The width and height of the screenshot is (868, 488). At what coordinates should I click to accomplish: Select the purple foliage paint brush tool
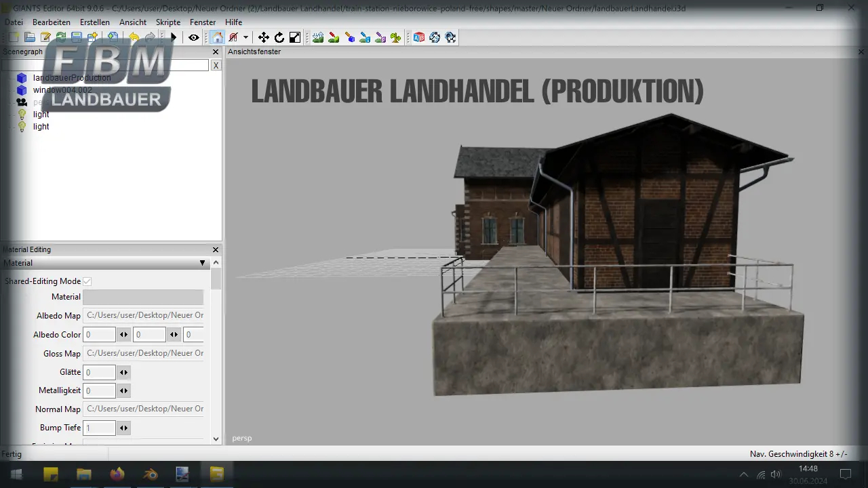[380, 37]
